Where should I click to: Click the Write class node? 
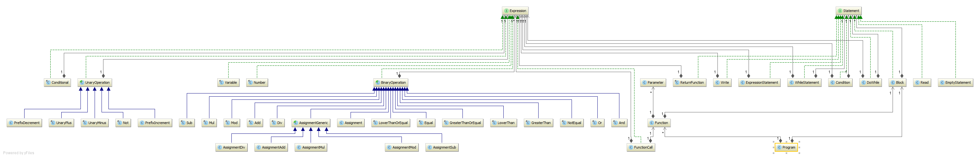coord(722,82)
